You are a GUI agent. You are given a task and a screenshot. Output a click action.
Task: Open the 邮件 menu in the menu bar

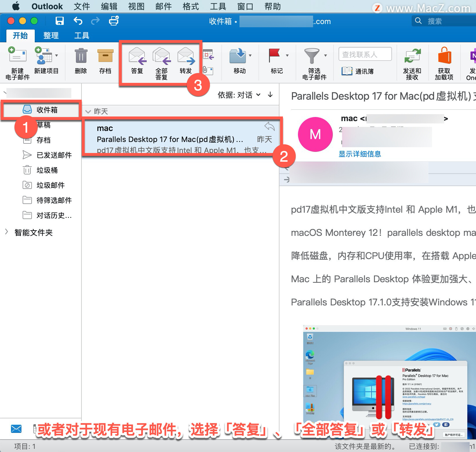point(163,6)
